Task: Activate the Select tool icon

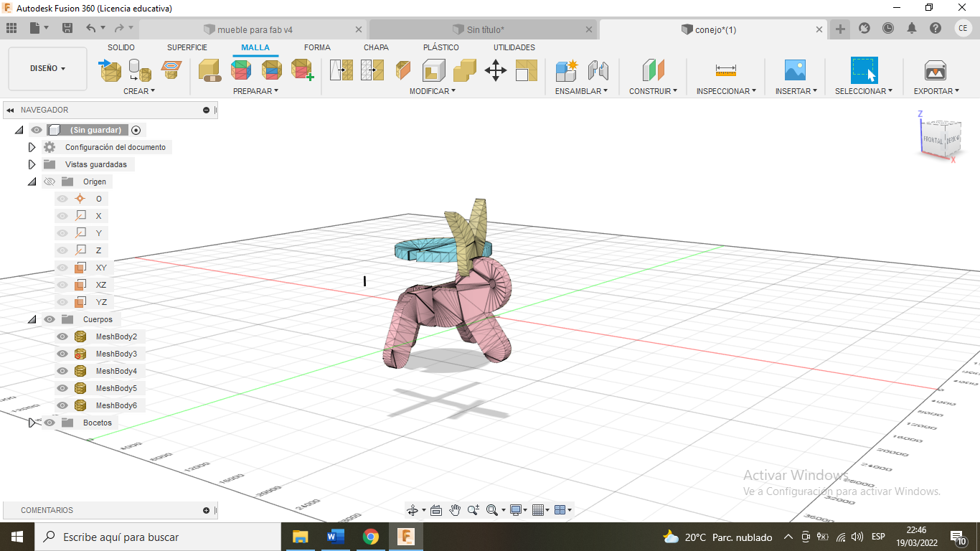Action: 864,70
